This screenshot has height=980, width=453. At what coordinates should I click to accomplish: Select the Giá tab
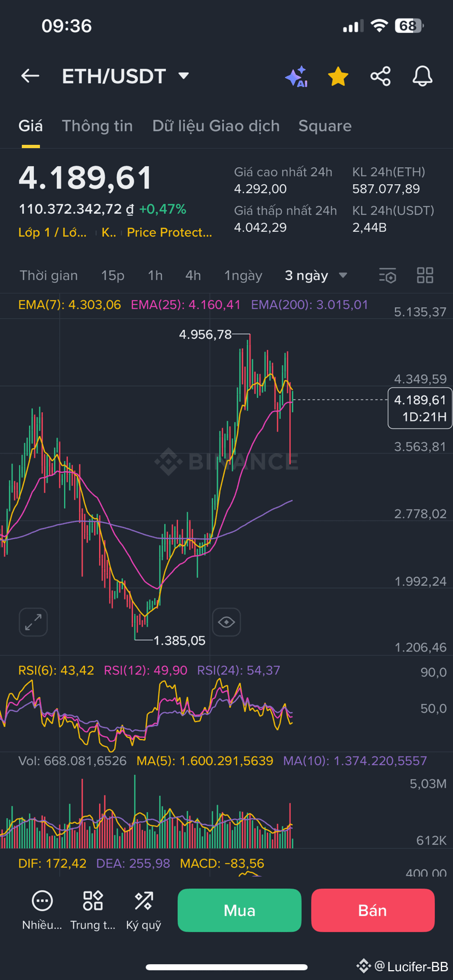(31, 126)
